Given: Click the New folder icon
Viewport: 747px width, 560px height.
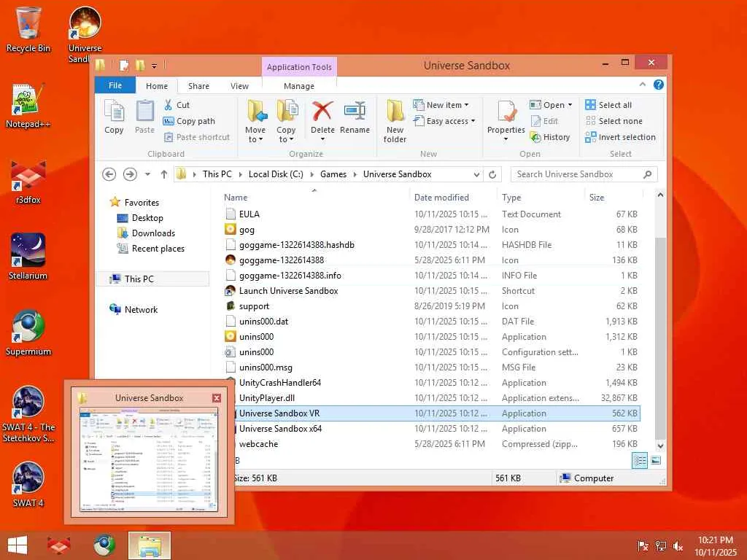Looking at the screenshot, I should point(395,111).
